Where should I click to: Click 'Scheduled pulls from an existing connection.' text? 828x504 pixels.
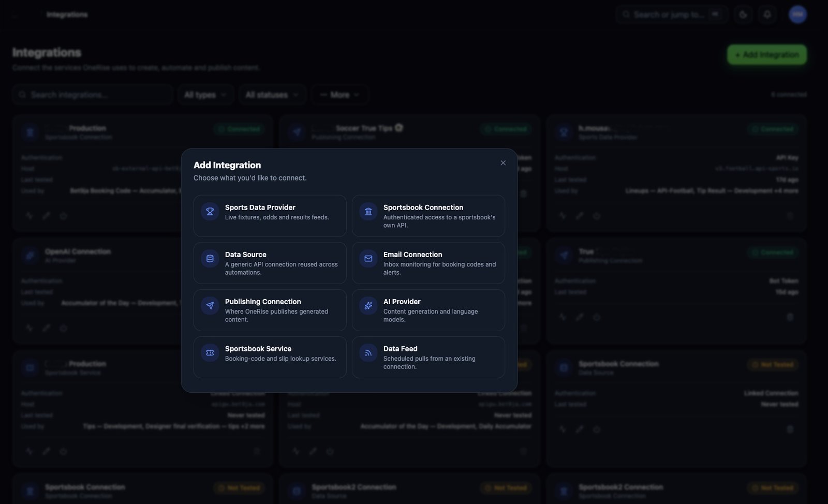tap(430, 363)
